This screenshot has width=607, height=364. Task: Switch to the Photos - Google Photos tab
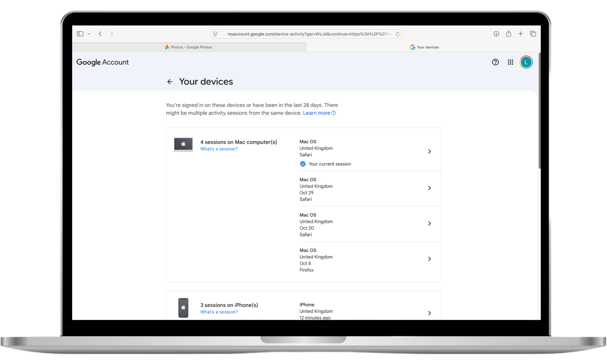191,47
